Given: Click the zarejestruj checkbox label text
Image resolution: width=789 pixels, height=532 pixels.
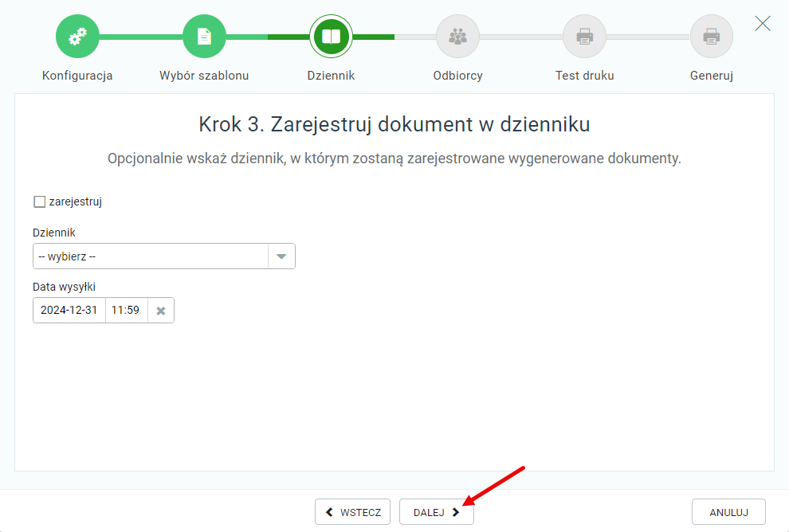Looking at the screenshot, I should pyautogui.click(x=76, y=201).
